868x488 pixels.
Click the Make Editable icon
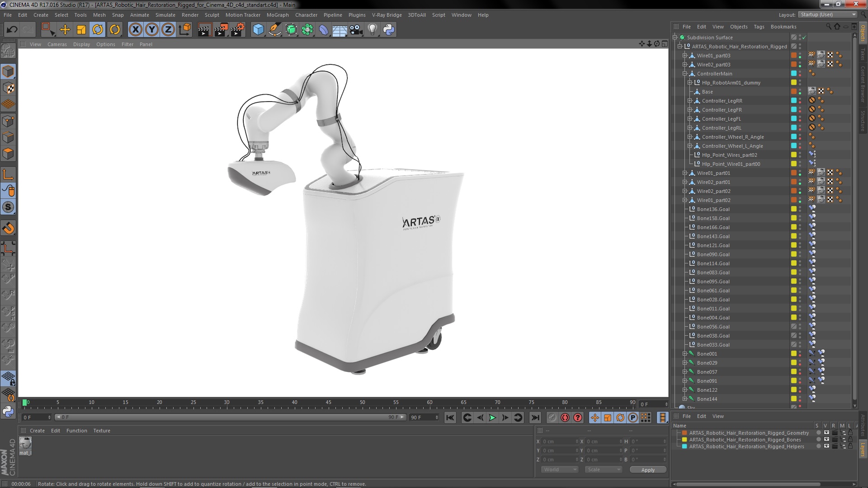8,51
